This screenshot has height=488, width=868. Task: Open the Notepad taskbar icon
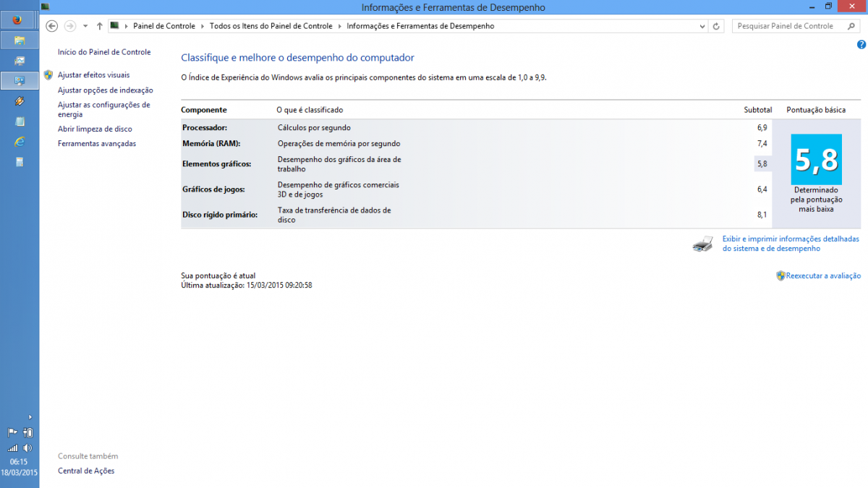(x=20, y=121)
